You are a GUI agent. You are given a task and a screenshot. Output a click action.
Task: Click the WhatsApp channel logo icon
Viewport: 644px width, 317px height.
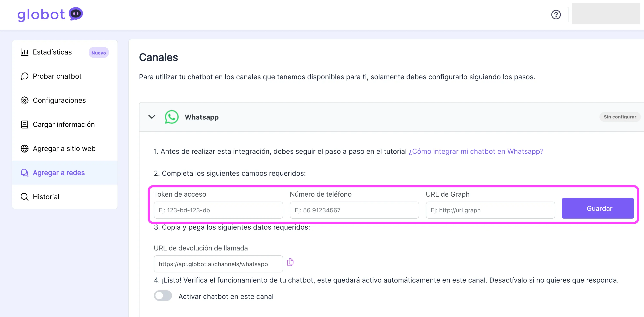click(x=172, y=117)
